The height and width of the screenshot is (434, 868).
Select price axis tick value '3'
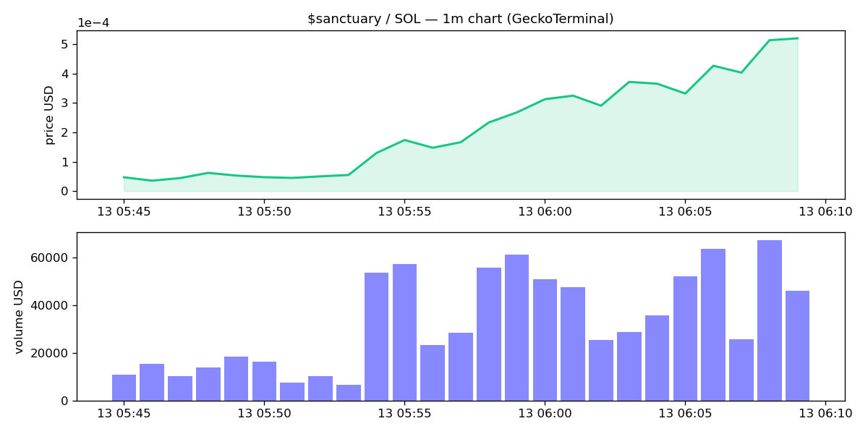click(65, 103)
